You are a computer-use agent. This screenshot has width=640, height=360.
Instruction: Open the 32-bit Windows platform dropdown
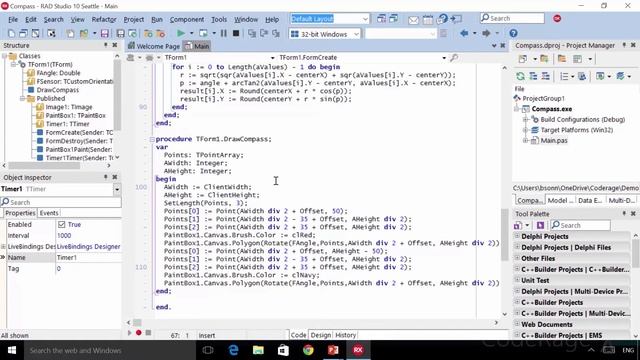[x=356, y=34]
